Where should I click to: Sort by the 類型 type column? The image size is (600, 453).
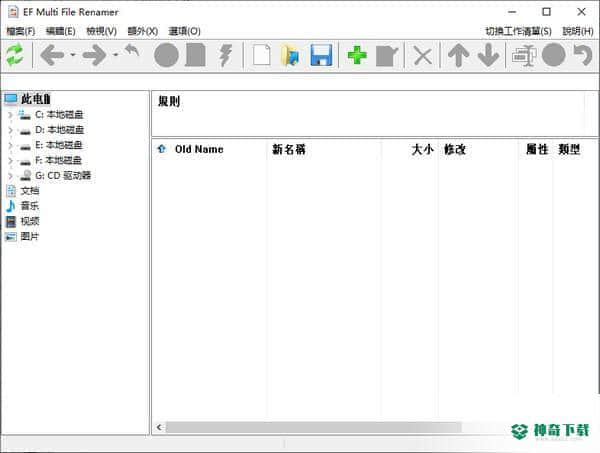569,149
